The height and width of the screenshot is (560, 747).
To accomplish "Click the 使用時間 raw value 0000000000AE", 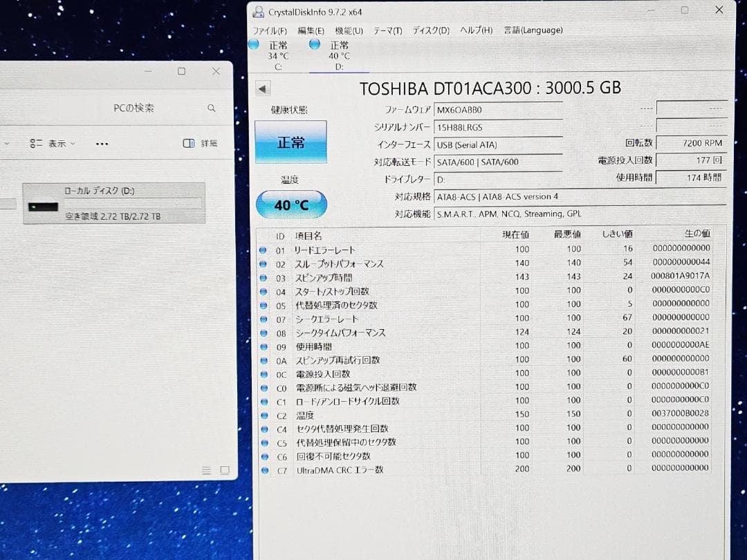I will 681,344.
